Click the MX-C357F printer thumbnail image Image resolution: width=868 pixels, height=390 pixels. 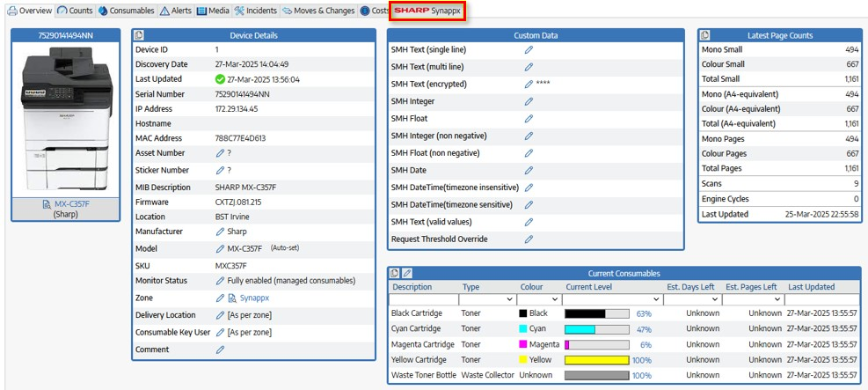[67, 118]
